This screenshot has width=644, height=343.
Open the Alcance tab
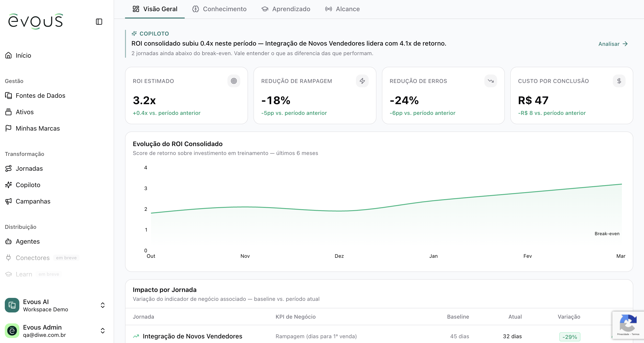pos(342,9)
